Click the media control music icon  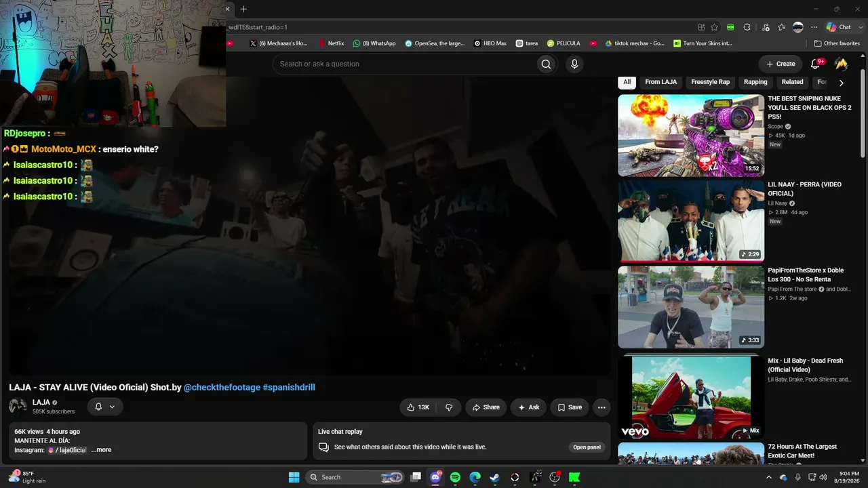click(766, 27)
